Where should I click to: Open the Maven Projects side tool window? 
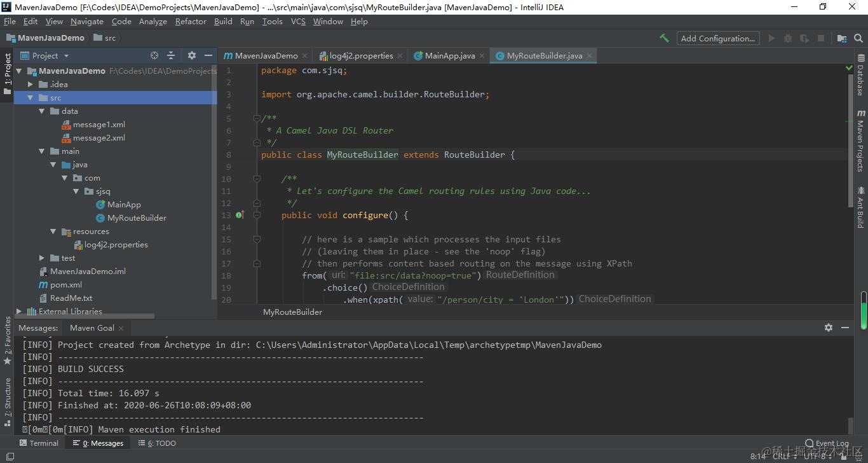860,141
